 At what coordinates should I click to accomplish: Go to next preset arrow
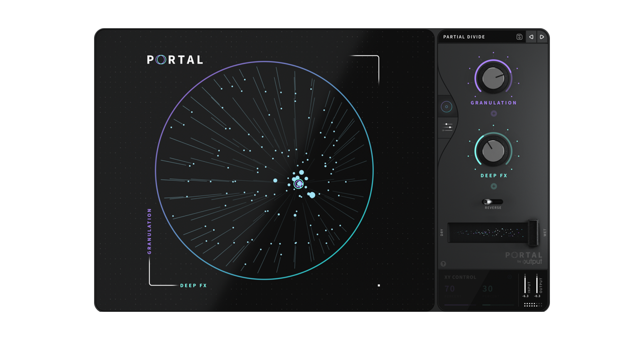point(542,37)
